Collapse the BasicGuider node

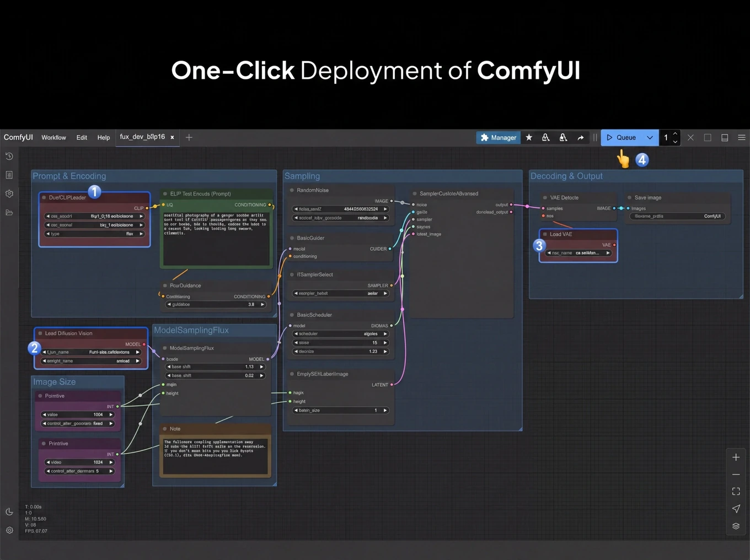coord(292,238)
